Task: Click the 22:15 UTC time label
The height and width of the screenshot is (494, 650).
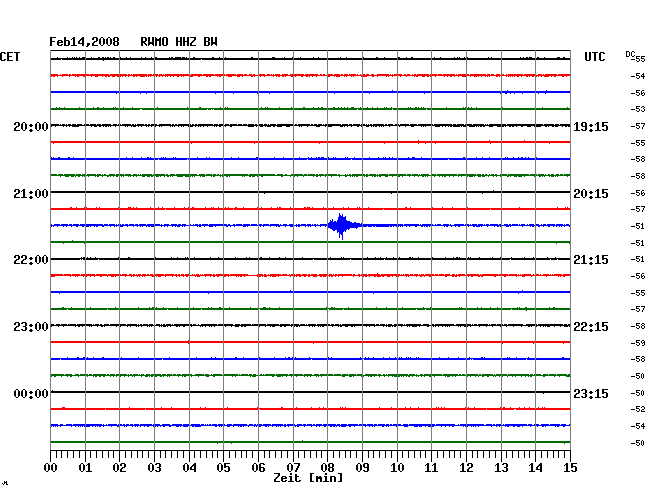Action: click(591, 327)
